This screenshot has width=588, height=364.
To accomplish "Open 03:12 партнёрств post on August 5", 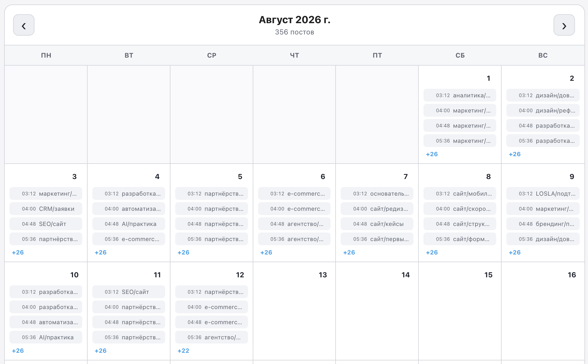I will [x=211, y=194].
